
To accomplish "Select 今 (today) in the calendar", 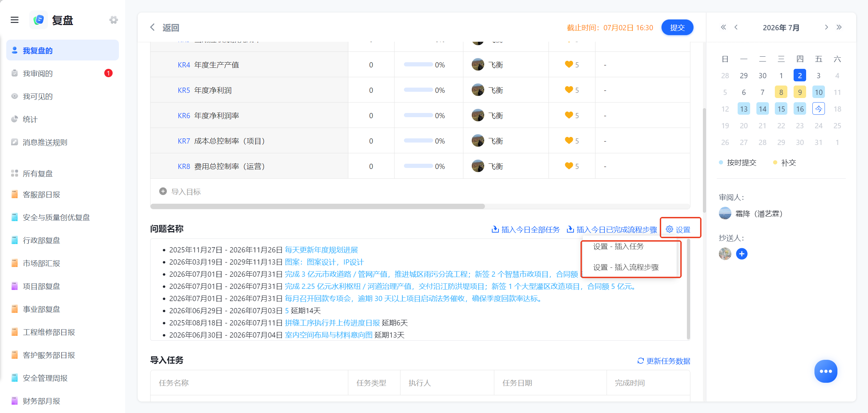I will point(819,109).
